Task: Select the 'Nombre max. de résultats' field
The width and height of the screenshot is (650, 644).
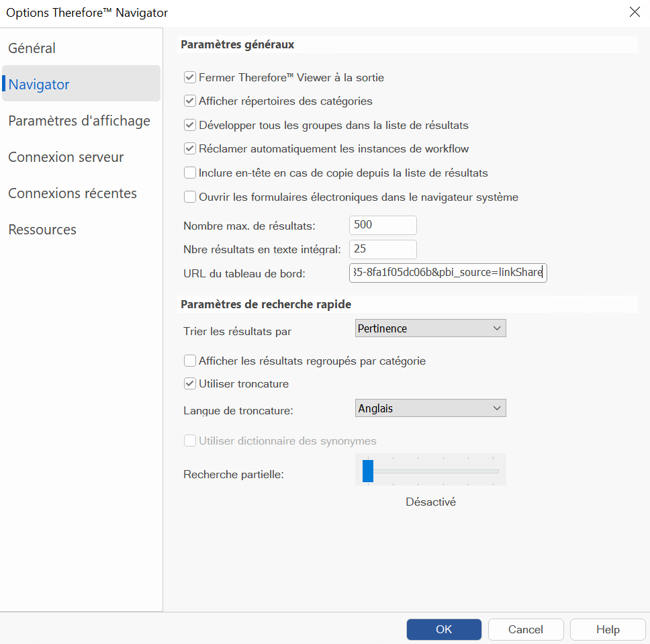Action: coord(382,225)
